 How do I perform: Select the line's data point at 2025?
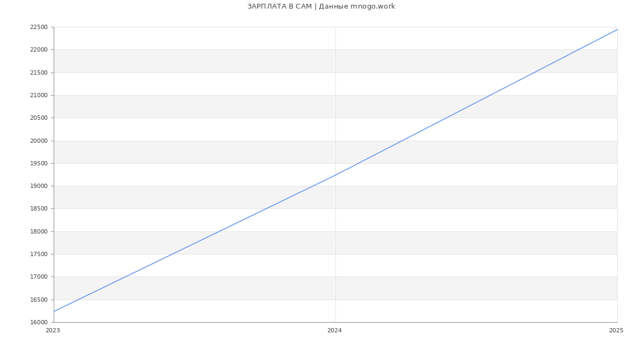617,30
